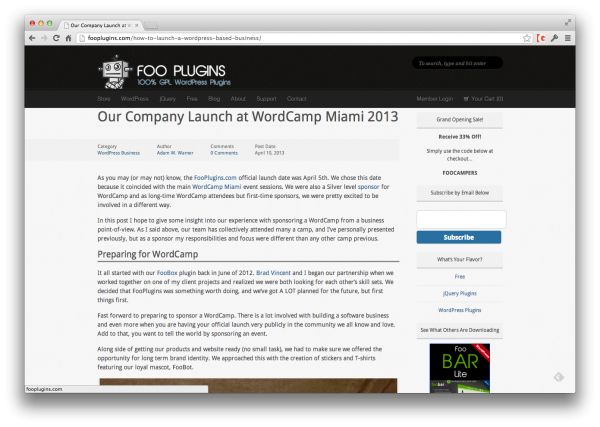Select the Our Company Launch tab
The image size is (600, 427).
[x=100, y=25]
